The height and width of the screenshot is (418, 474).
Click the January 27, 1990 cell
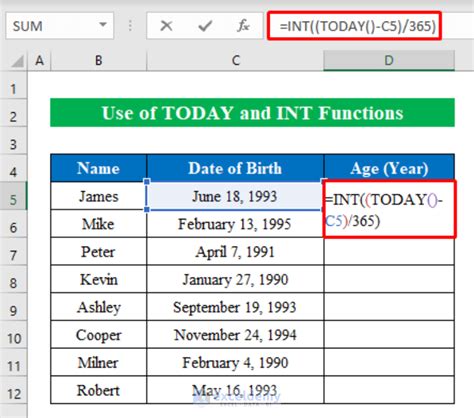(x=235, y=279)
